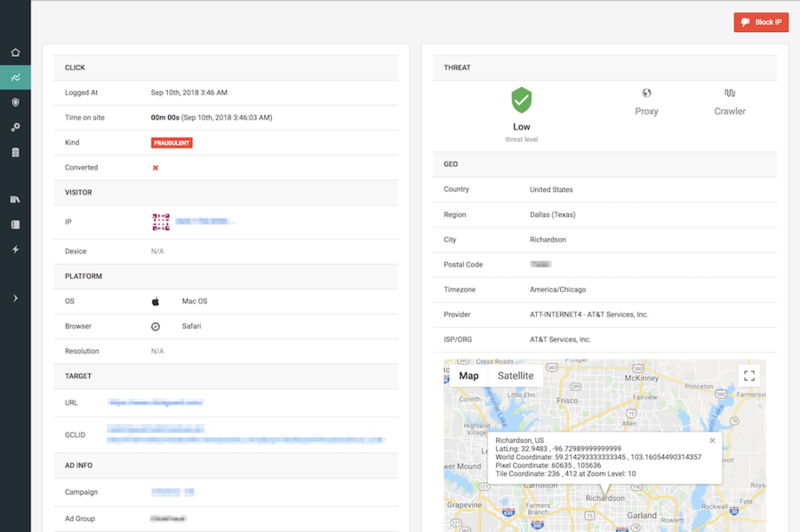Switch to Satellite map view

click(516, 376)
